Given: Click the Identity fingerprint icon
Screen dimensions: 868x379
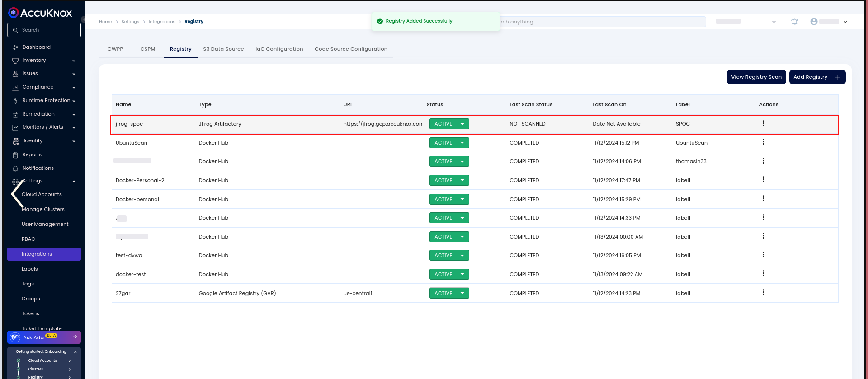Looking at the screenshot, I should pyautogui.click(x=16, y=141).
